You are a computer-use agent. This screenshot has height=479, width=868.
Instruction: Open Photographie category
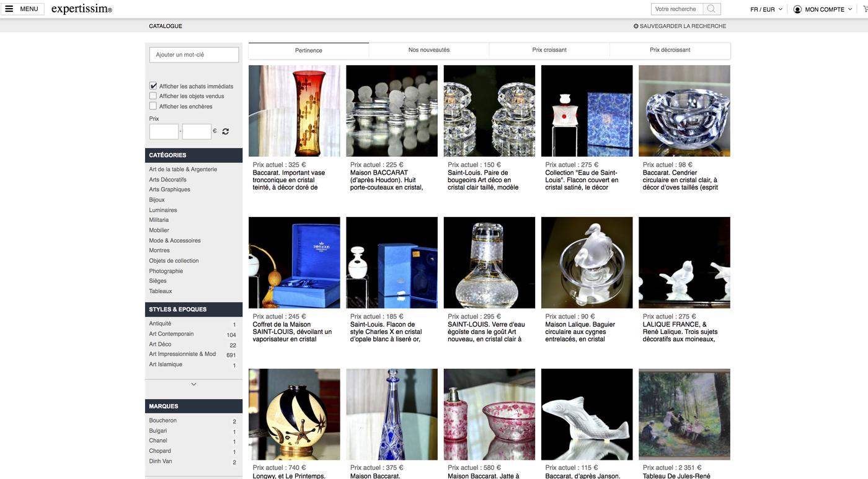point(166,271)
